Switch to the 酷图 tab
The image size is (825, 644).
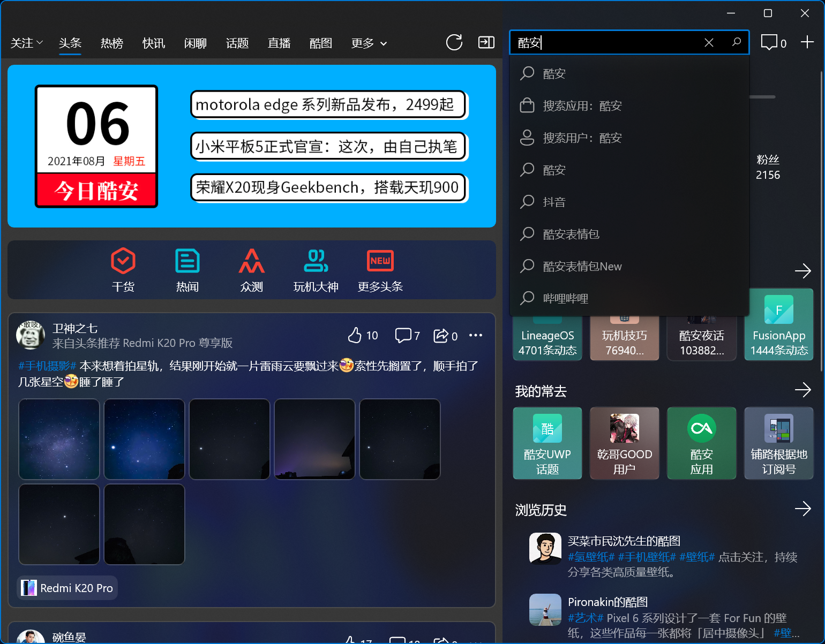pos(321,43)
